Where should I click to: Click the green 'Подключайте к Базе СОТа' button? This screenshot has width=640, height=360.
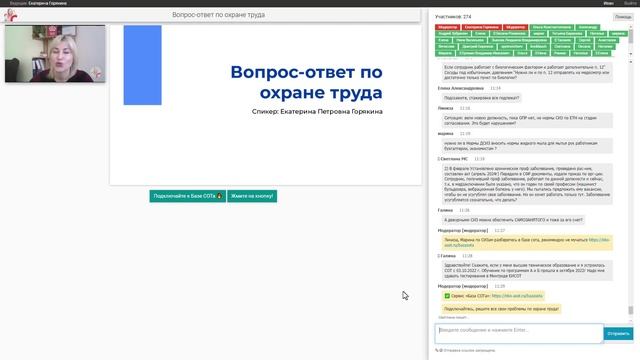(x=187, y=196)
